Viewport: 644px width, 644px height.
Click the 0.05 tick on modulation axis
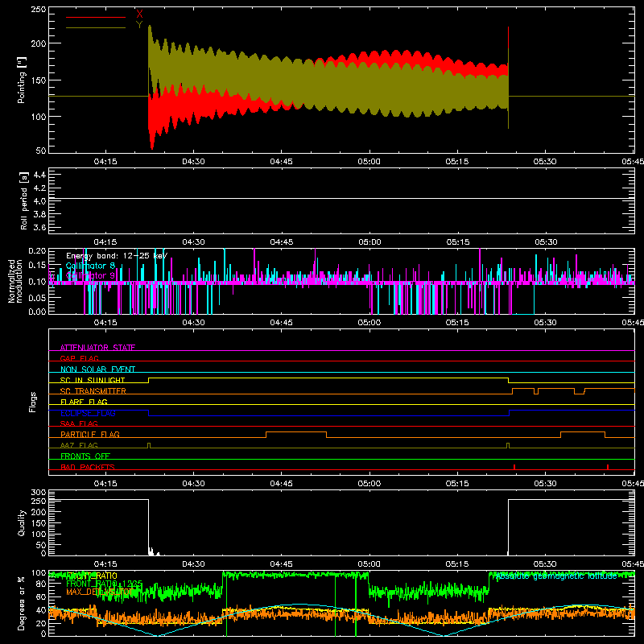click(x=37, y=297)
